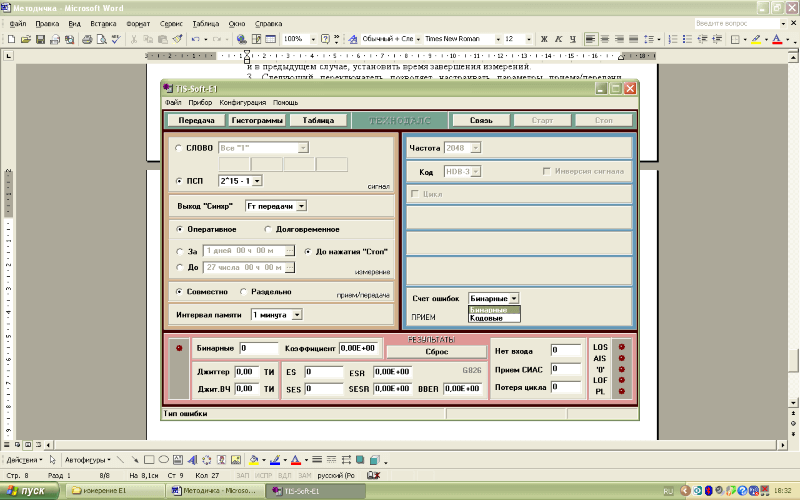800x500 pixels.
Task: Switch to измерение E1 folder in taskbar
Action: [x=115, y=491]
